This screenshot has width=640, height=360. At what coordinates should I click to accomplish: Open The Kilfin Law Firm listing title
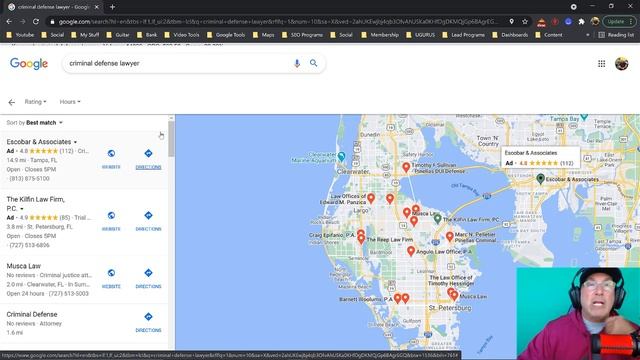pyautogui.click(x=36, y=204)
